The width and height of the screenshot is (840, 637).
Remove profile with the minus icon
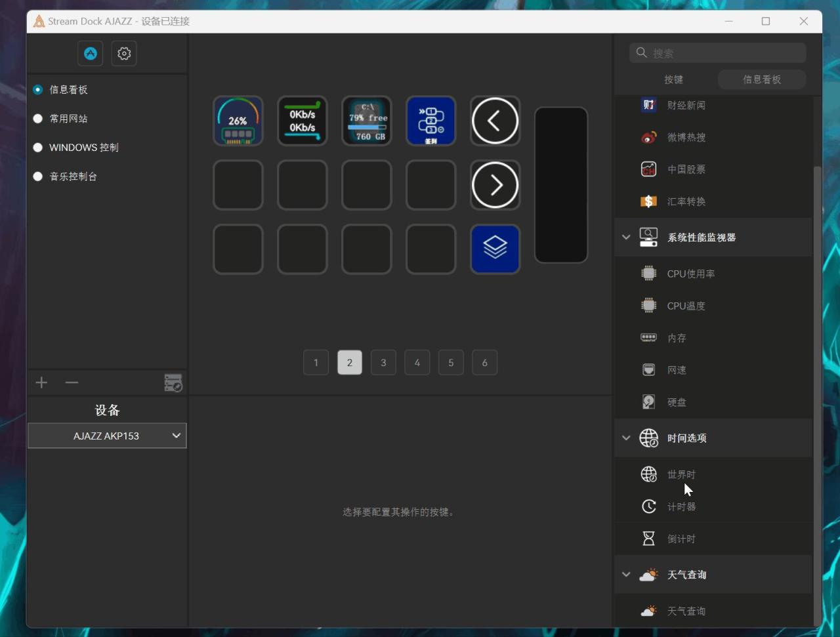(x=72, y=382)
